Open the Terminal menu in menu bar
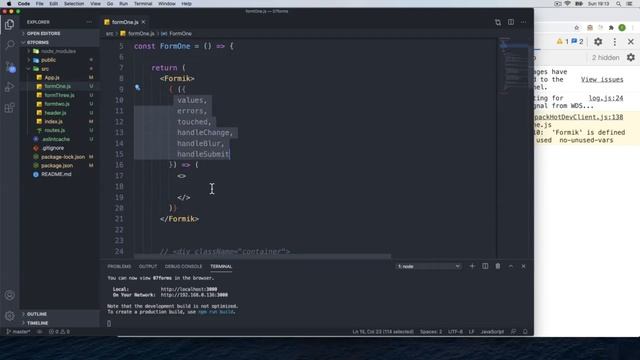 [143, 4]
